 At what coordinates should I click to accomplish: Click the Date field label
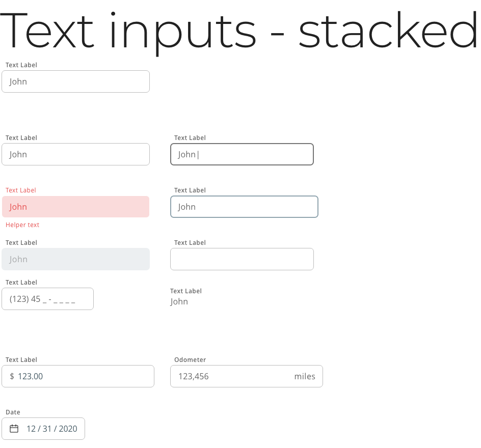pos(13,412)
